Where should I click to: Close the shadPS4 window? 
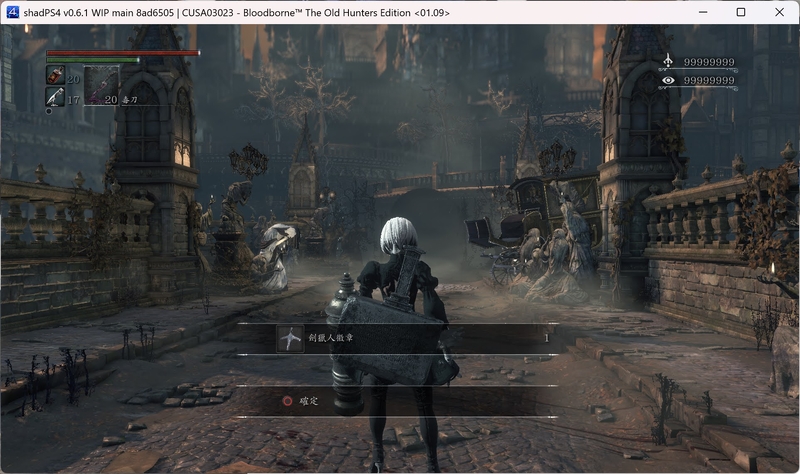pyautogui.click(x=780, y=12)
